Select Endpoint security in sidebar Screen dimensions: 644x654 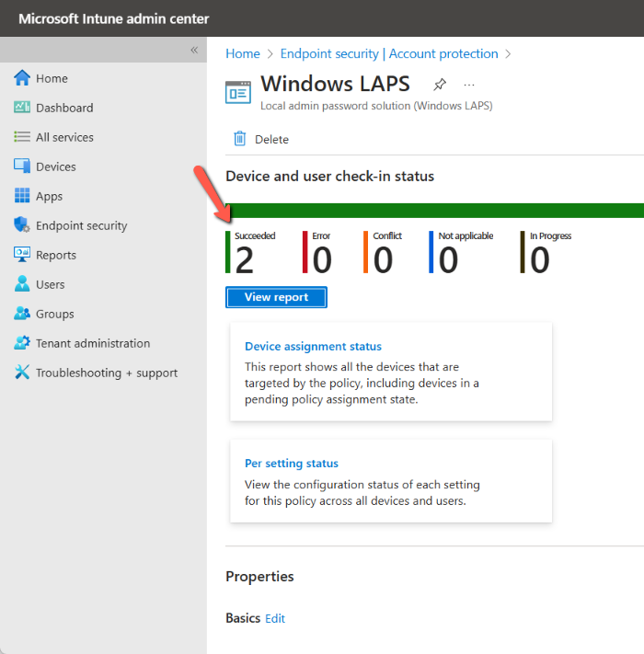81,225
